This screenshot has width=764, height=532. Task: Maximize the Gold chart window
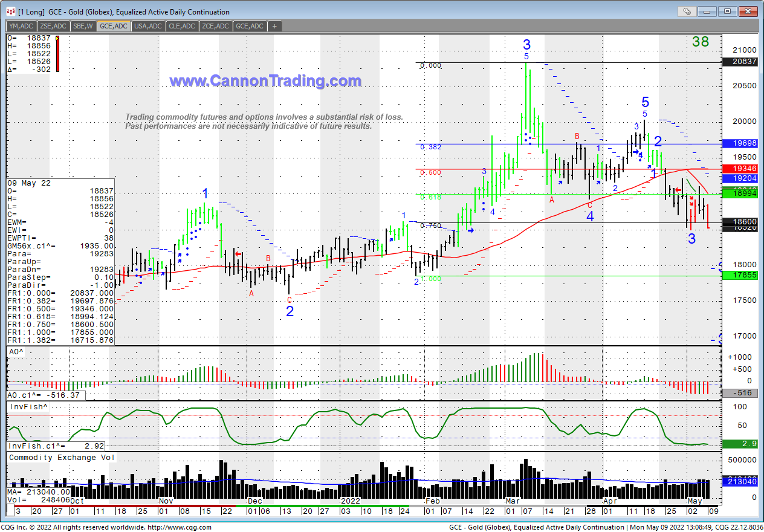[727, 11]
